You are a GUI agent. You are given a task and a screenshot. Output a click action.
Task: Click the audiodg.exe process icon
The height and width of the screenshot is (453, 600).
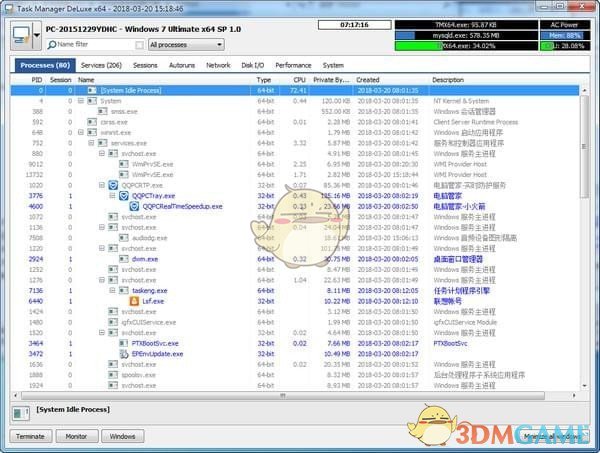coord(124,238)
